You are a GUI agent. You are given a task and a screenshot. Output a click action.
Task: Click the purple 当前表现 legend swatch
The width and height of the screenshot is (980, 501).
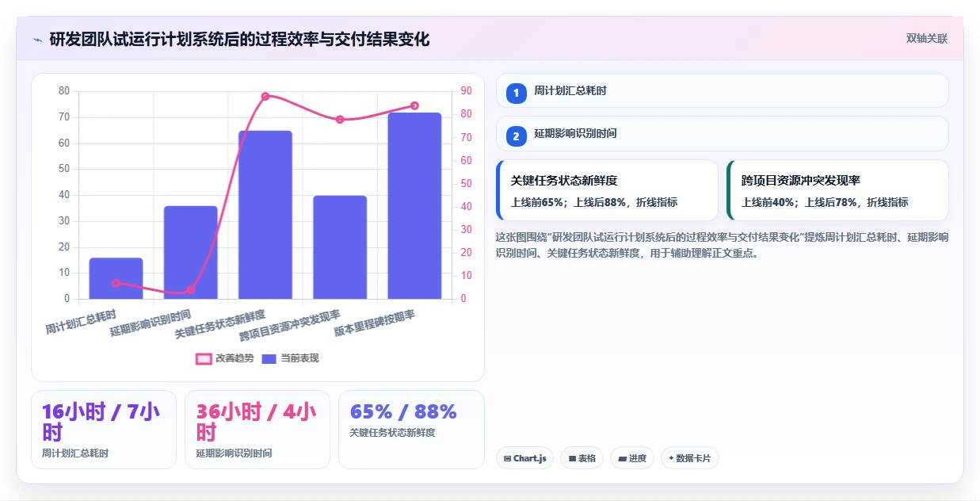tap(269, 358)
